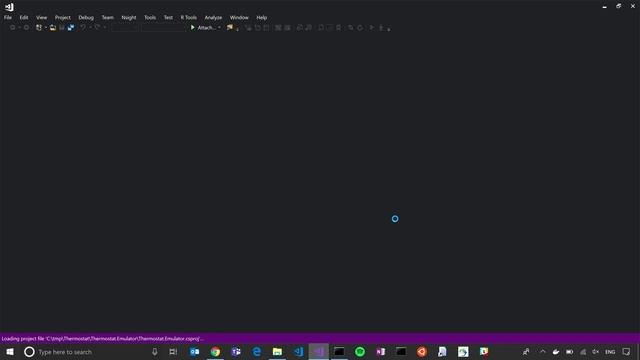640x360 pixels.
Task: Open the R Tools menu
Action: [x=189, y=18]
